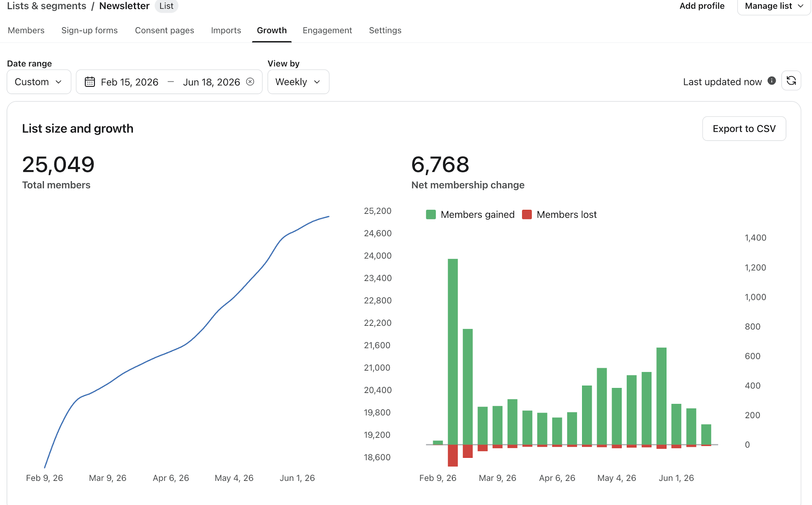Open the Weekly view-by dropdown
The image size is (812, 505).
[x=298, y=82]
